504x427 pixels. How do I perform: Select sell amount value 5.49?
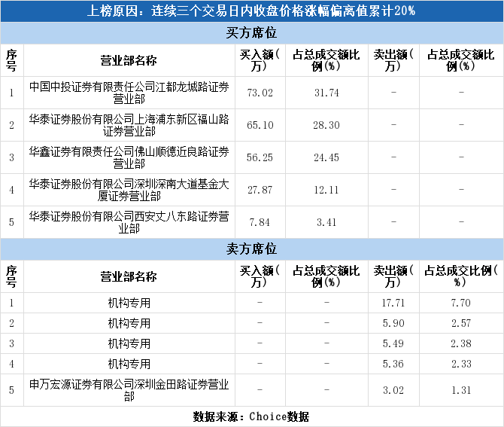[393, 343]
